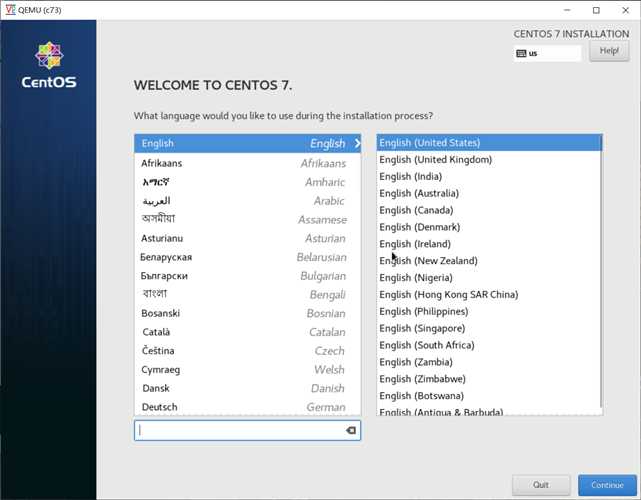Select Afrikaans in the language list
641x500 pixels.
coord(247,163)
